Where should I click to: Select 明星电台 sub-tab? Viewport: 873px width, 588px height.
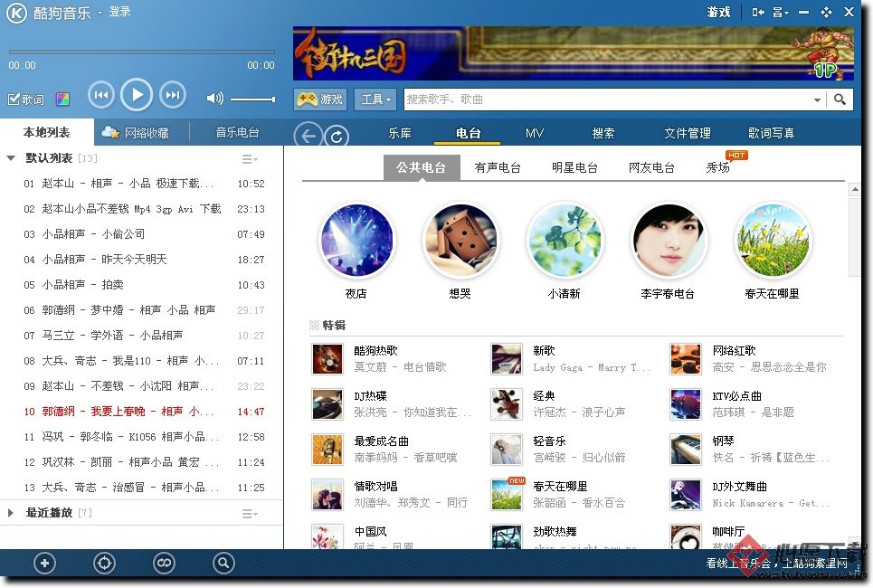pyautogui.click(x=574, y=167)
